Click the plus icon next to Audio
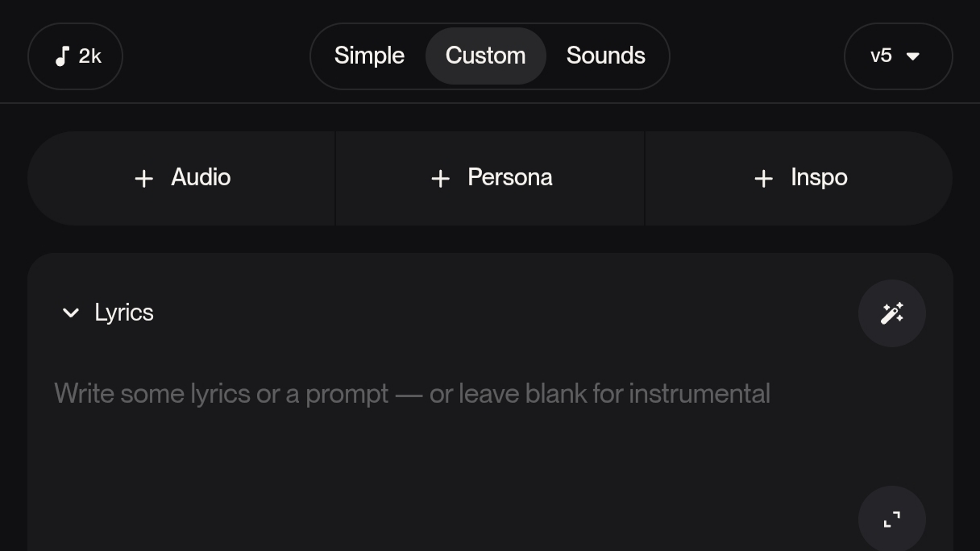 point(143,178)
